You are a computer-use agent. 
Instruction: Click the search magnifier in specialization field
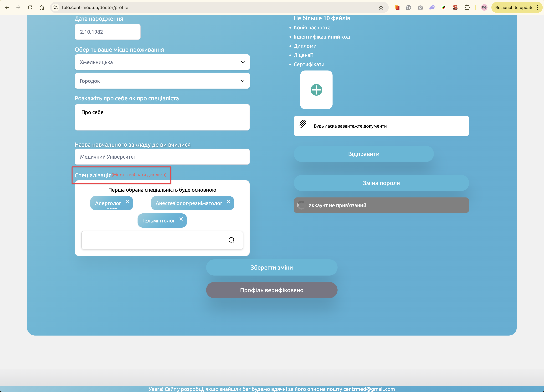(231, 240)
